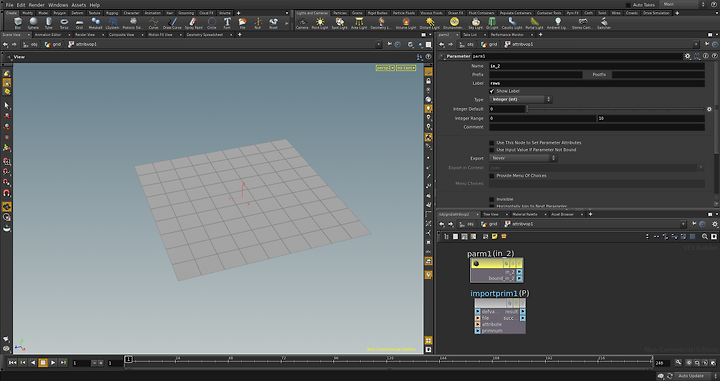
Task: Switch to the Geometry Spreadsheet tab
Action: pos(205,34)
